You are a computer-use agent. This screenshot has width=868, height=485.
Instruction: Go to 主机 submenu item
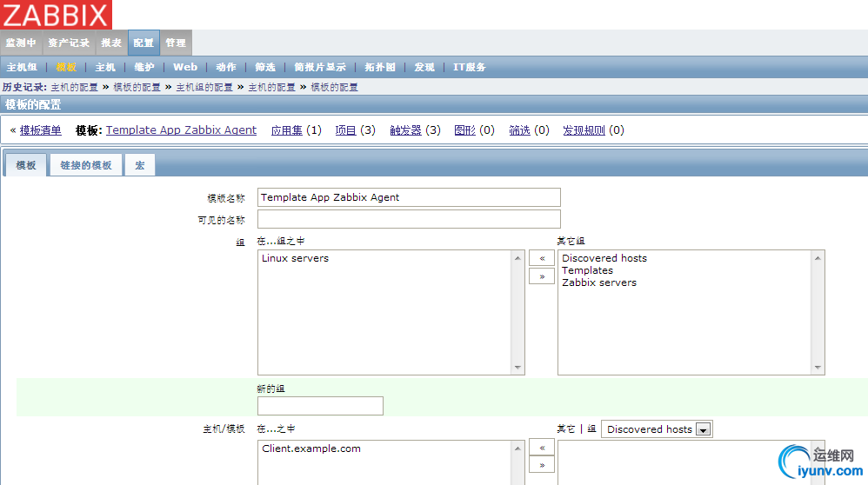[x=105, y=67]
